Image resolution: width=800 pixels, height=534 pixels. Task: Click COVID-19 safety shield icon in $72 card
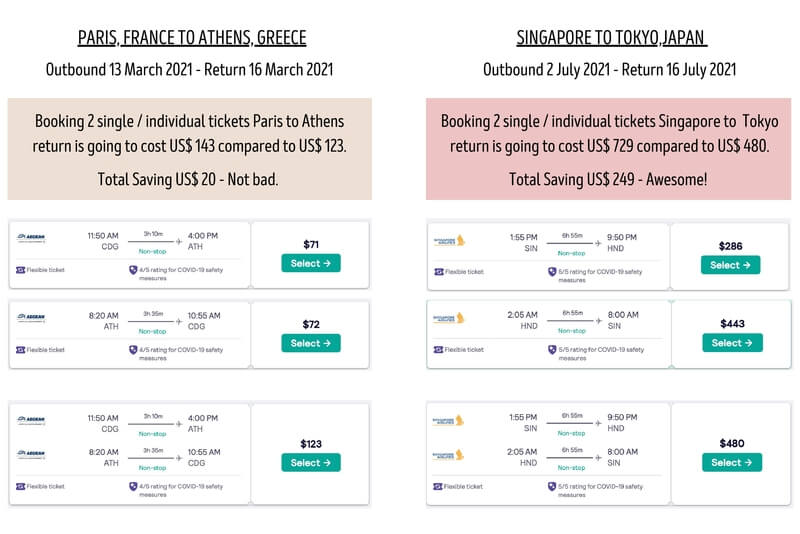point(133,350)
